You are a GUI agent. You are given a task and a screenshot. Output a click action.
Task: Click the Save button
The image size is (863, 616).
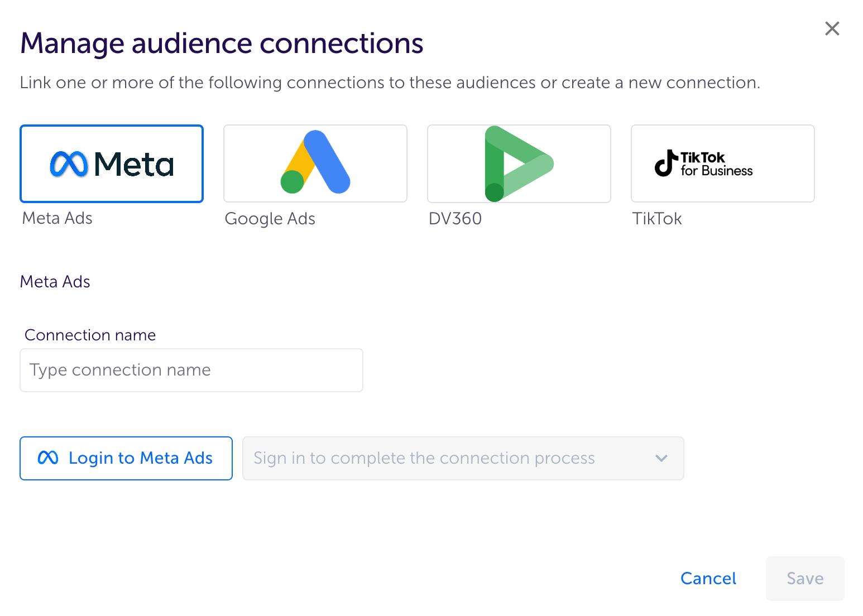pyautogui.click(x=805, y=579)
